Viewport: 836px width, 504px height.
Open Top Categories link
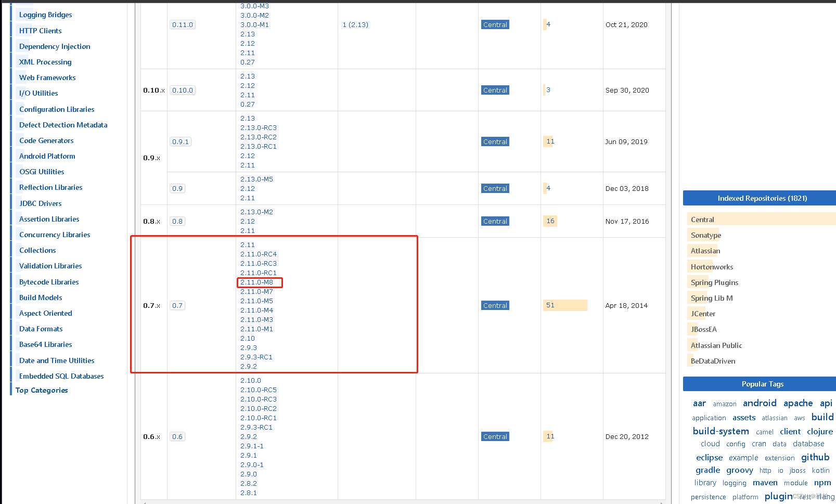(42, 390)
